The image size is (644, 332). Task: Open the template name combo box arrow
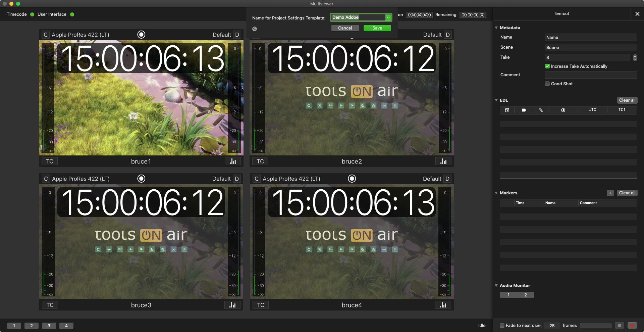388,17
